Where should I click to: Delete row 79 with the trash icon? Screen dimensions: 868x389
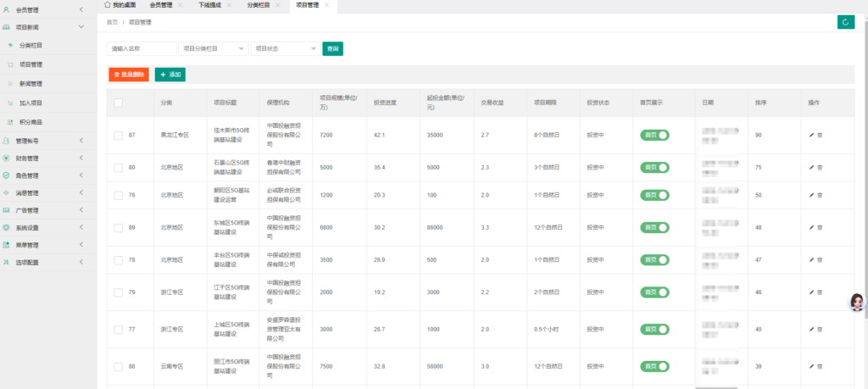click(x=820, y=292)
